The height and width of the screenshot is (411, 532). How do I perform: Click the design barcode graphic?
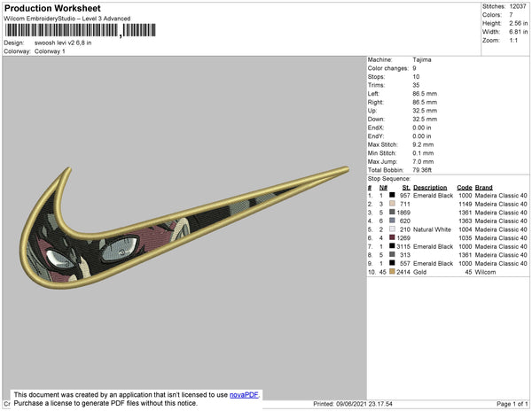[81, 30]
